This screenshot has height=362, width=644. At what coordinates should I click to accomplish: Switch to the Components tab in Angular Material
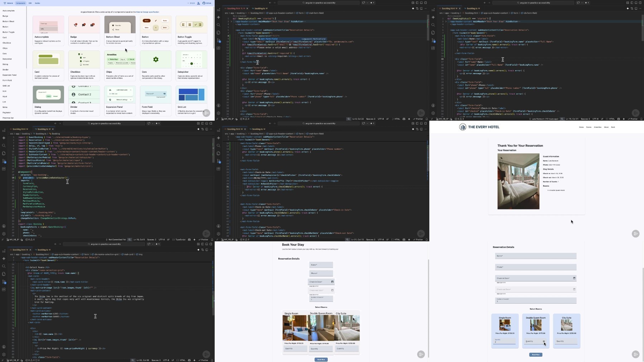pos(21,3)
